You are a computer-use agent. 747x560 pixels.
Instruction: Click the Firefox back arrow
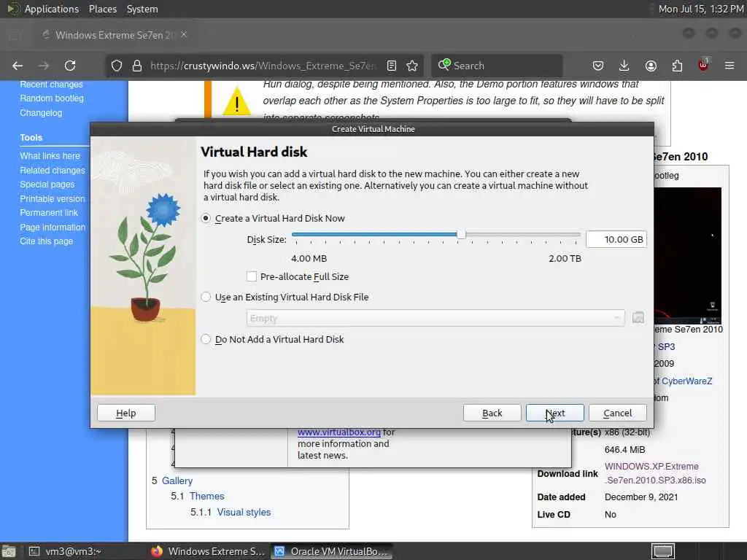pyautogui.click(x=18, y=66)
